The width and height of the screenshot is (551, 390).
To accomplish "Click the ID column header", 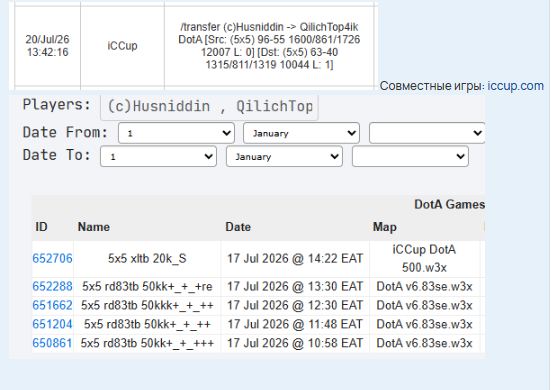I will click(x=41, y=227).
